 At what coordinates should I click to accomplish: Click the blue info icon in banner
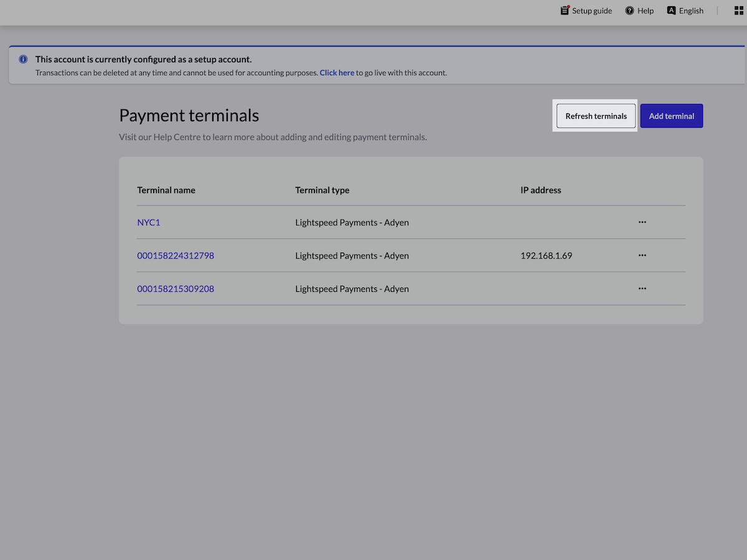23,60
